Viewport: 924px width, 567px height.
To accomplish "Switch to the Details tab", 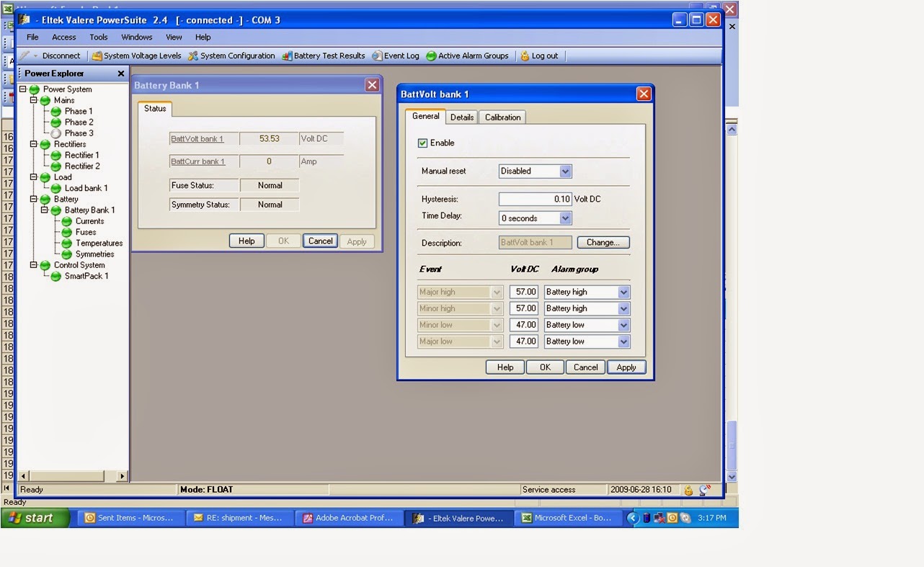I will [462, 117].
